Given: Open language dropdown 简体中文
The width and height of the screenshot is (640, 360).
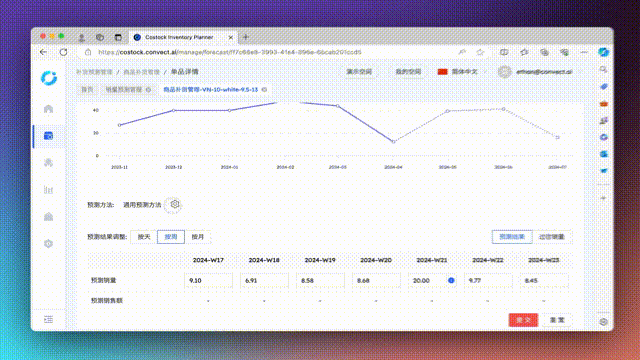Looking at the screenshot, I should point(462,71).
